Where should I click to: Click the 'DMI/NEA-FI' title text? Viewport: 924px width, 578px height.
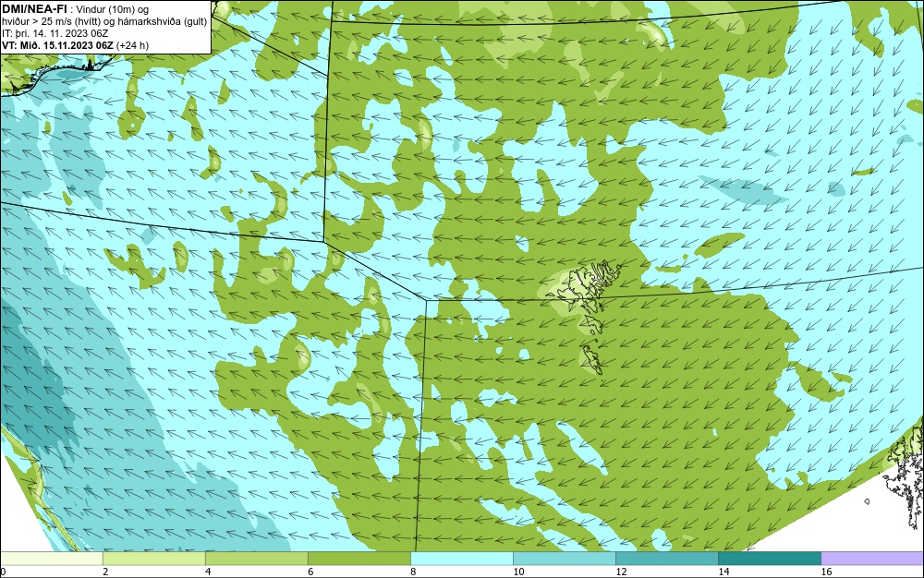pos(34,8)
